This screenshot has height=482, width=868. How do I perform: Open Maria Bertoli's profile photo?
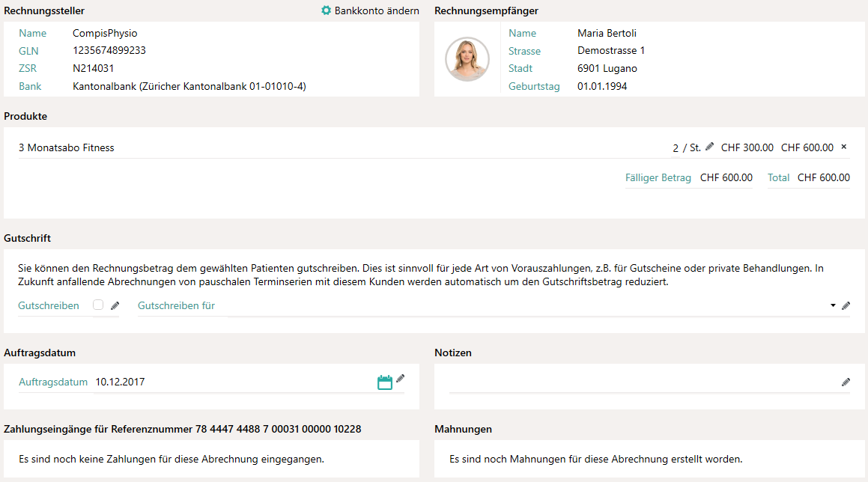467,59
